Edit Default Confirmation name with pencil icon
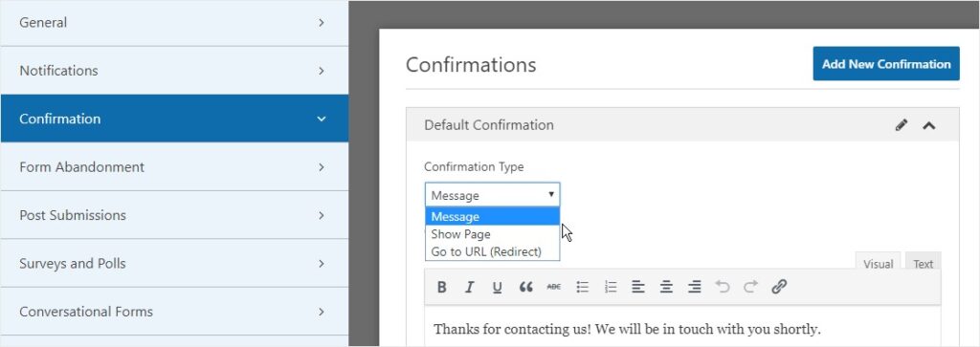The width and height of the screenshot is (980, 347). click(902, 125)
